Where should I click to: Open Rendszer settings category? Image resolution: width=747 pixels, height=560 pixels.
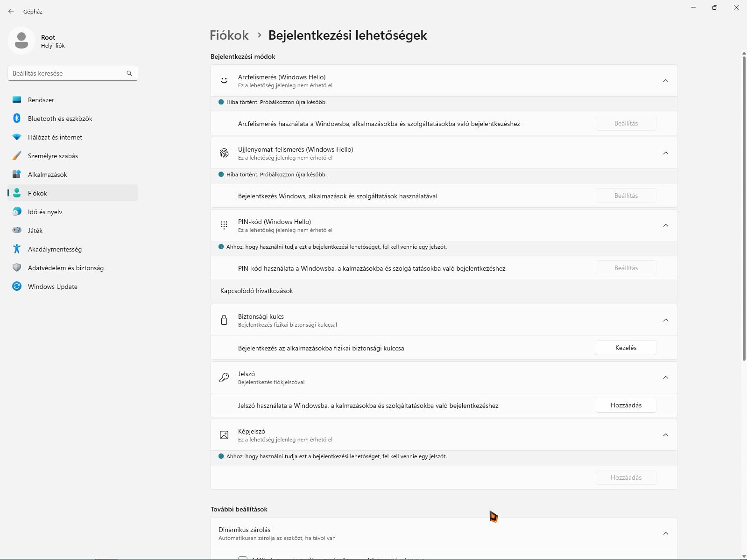pyautogui.click(x=73, y=100)
